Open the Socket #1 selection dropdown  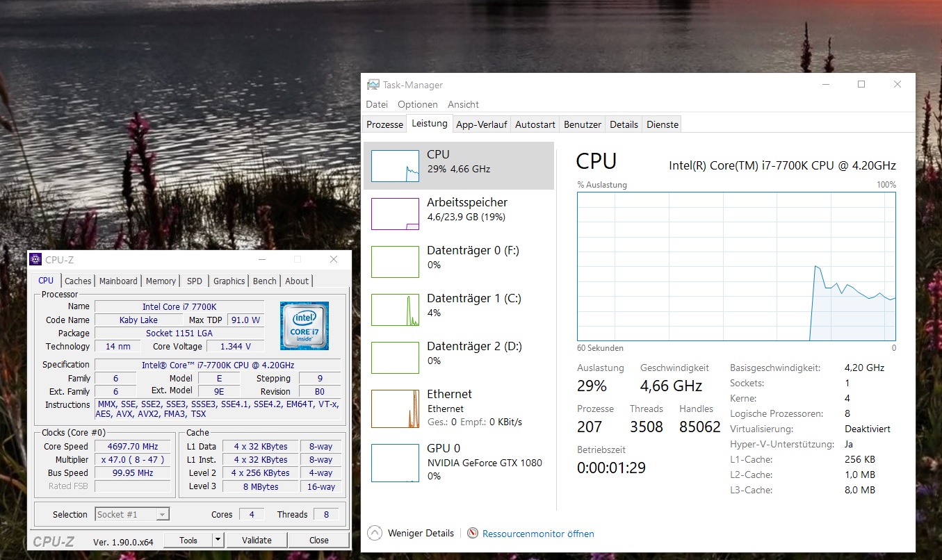pos(132,514)
